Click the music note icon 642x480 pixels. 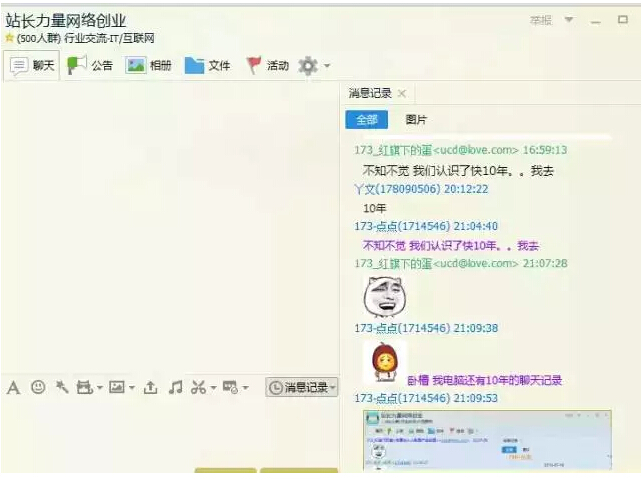(175, 387)
